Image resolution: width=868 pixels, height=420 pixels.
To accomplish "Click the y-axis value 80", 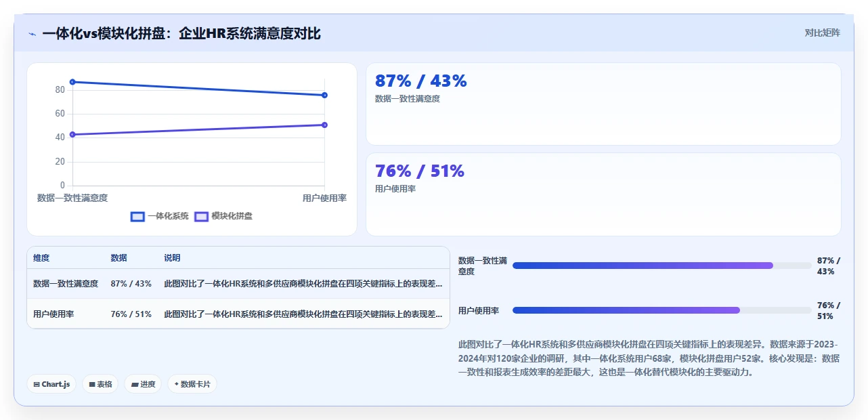I will [60, 89].
